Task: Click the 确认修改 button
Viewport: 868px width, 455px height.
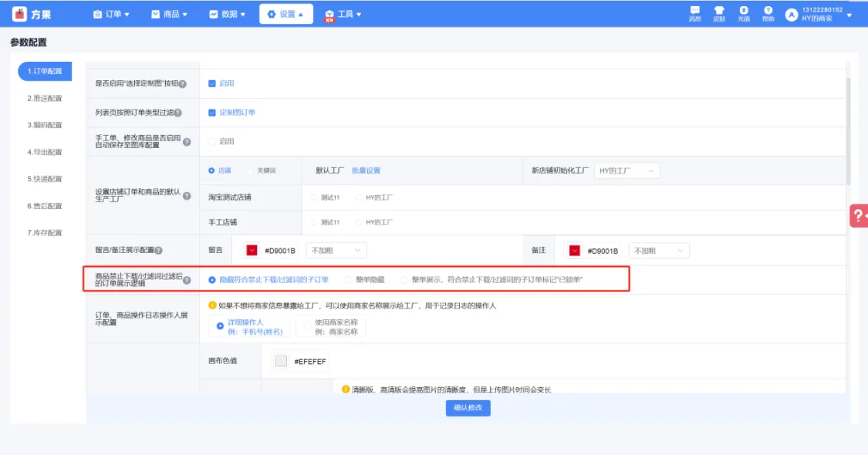Action: point(468,408)
